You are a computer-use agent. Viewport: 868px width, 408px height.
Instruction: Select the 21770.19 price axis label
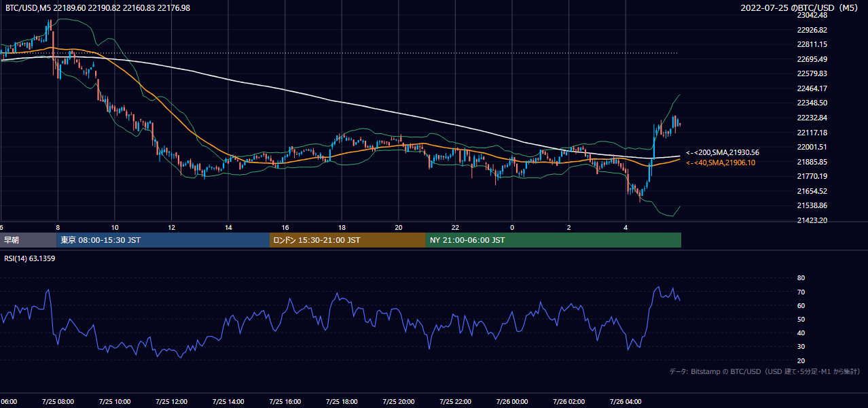tap(812, 176)
